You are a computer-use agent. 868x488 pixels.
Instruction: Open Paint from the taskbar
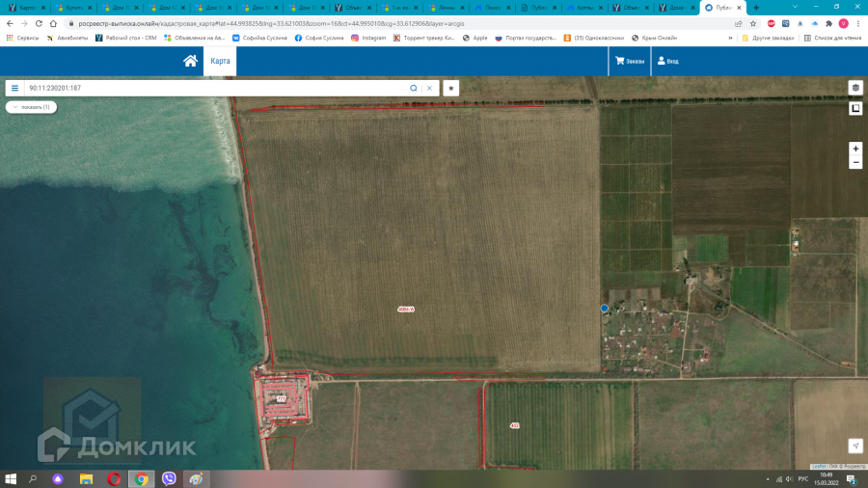pyautogui.click(x=196, y=479)
